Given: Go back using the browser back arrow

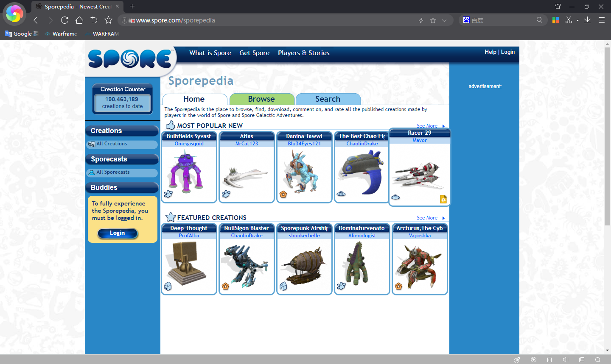Looking at the screenshot, I should [36, 20].
